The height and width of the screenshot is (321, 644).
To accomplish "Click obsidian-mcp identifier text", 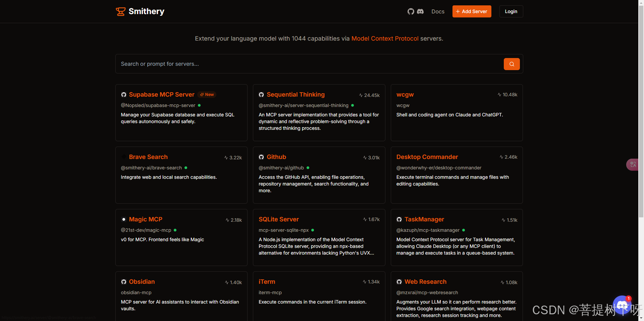I will [x=136, y=292].
